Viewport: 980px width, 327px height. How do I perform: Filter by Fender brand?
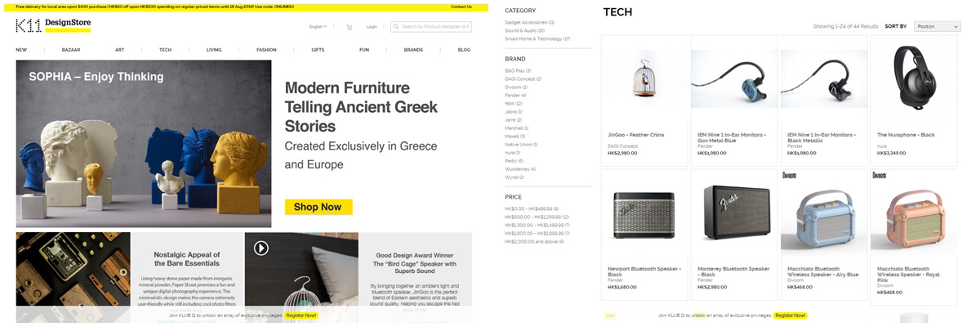tap(515, 96)
